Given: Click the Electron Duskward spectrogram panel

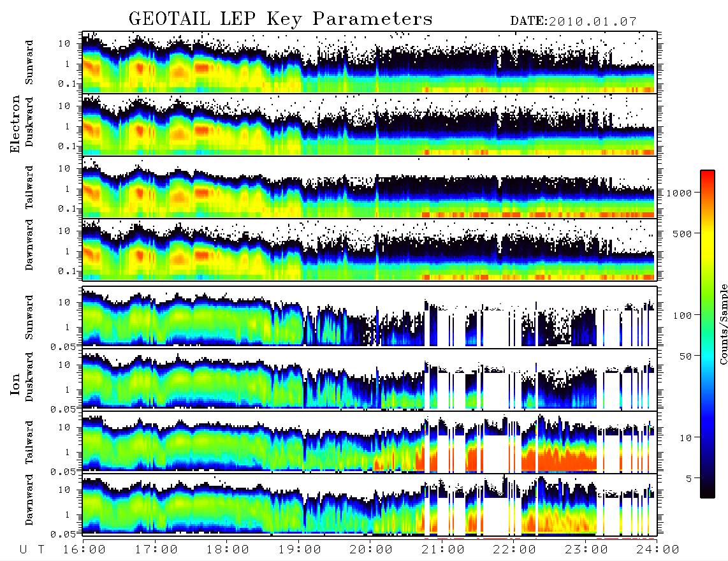Looking at the screenshot, I should click(370, 124).
